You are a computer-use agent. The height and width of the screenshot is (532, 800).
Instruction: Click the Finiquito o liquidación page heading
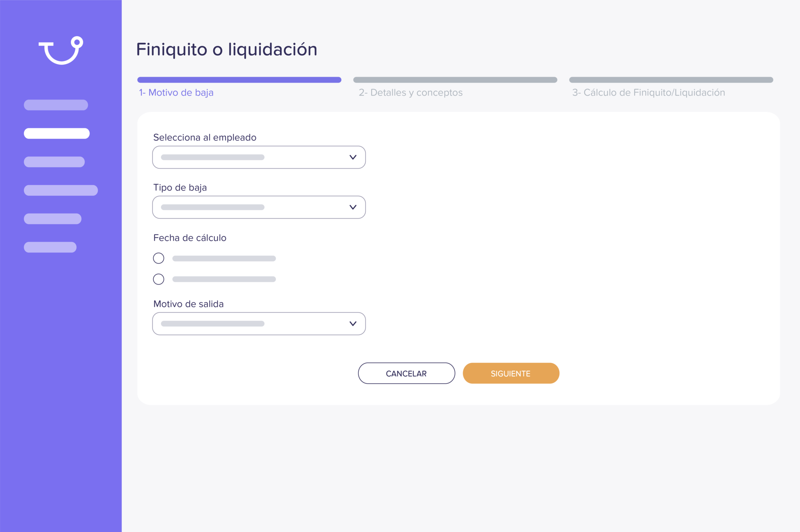[227, 50]
